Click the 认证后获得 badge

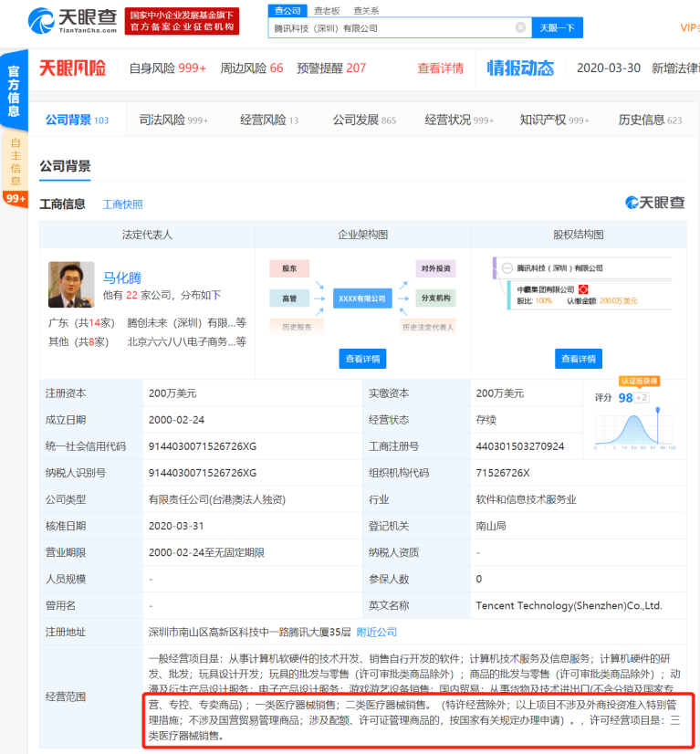(x=639, y=381)
